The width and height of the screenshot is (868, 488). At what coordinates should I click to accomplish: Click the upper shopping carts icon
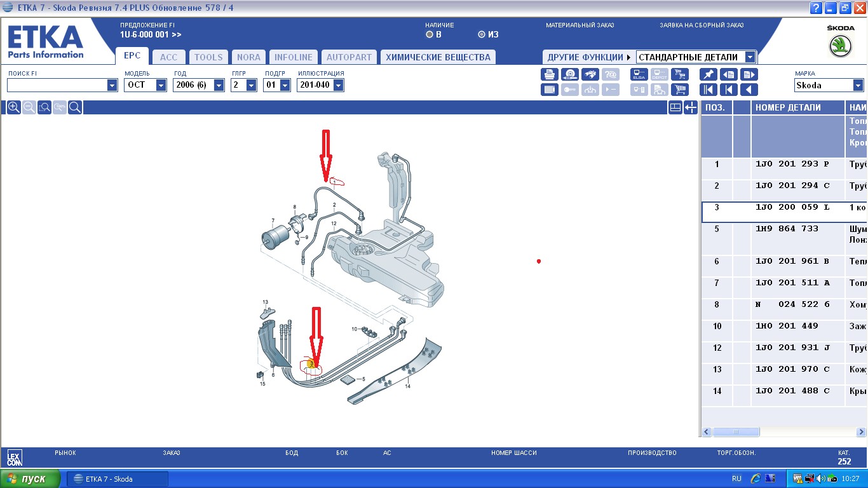click(x=680, y=74)
